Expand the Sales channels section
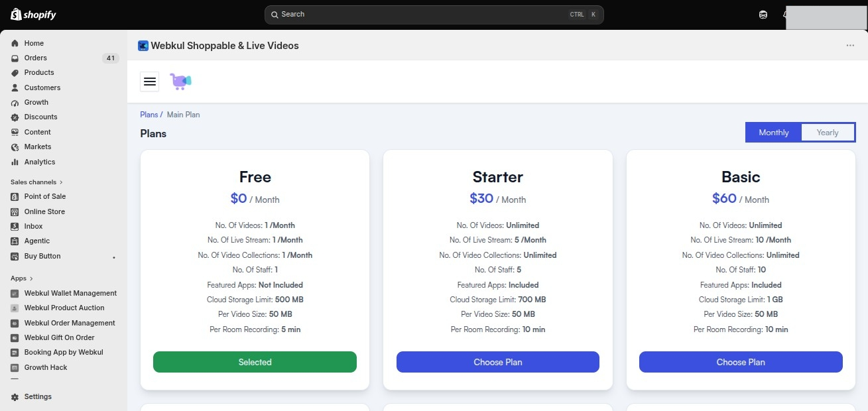 pyautogui.click(x=37, y=182)
